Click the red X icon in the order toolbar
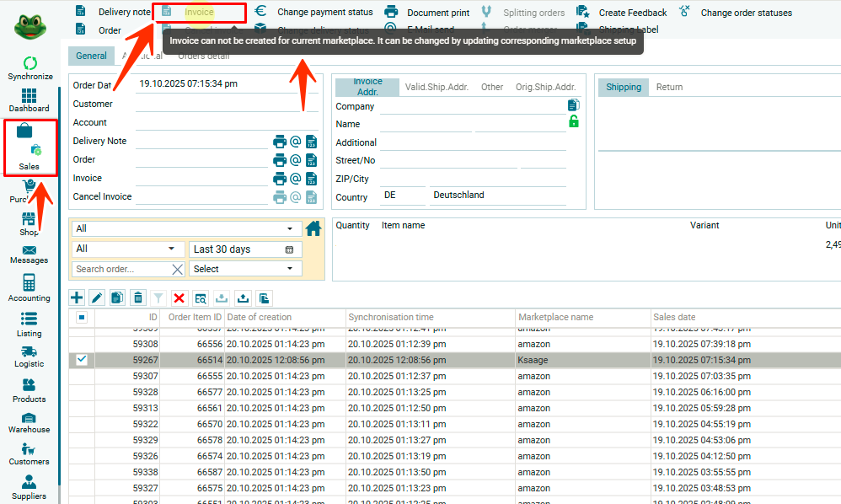Viewport: 841px width, 504px height. pyautogui.click(x=179, y=298)
